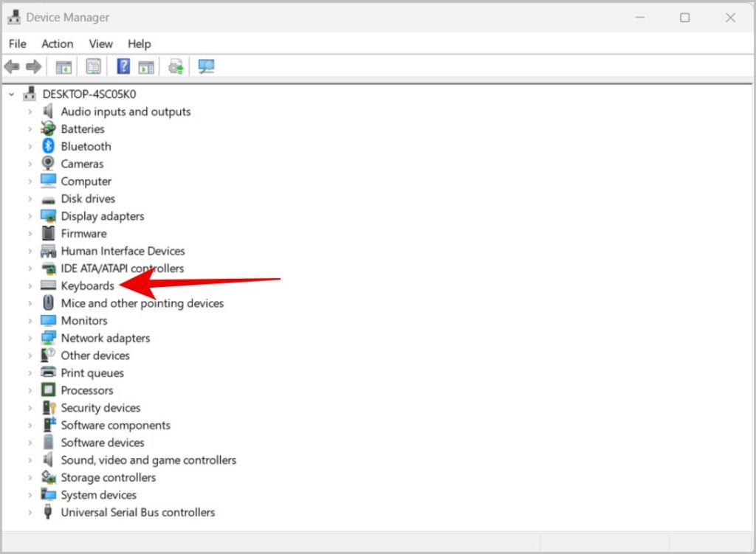Open the View menu
The height and width of the screenshot is (554, 756).
[100, 44]
